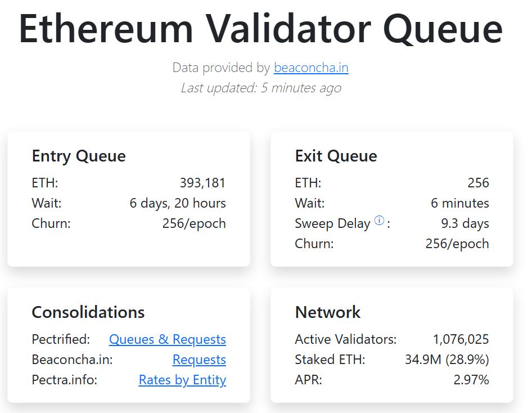
Task: Open the beaconcha.in data provider link
Action: point(311,68)
